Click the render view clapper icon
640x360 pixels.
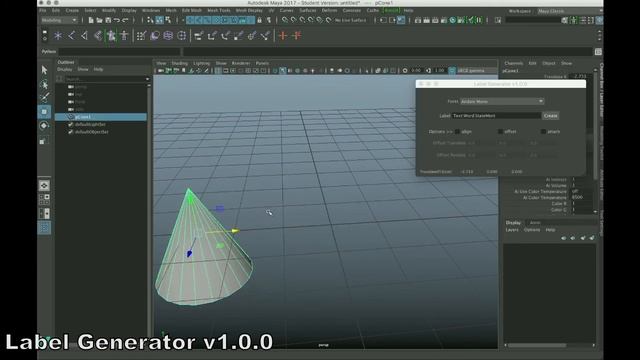pyautogui.click(x=418, y=20)
